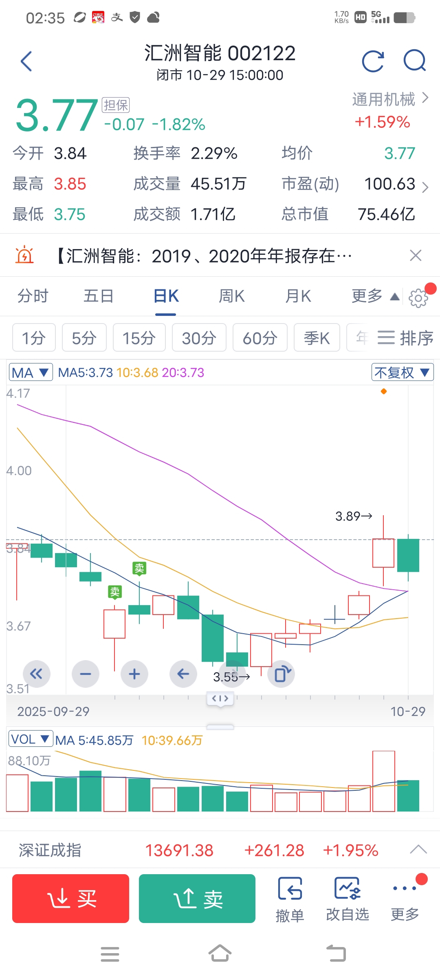Open the VOL indicator dropdown
Screen dimensions: 440x980
pyautogui.click(x=31, y=739)
